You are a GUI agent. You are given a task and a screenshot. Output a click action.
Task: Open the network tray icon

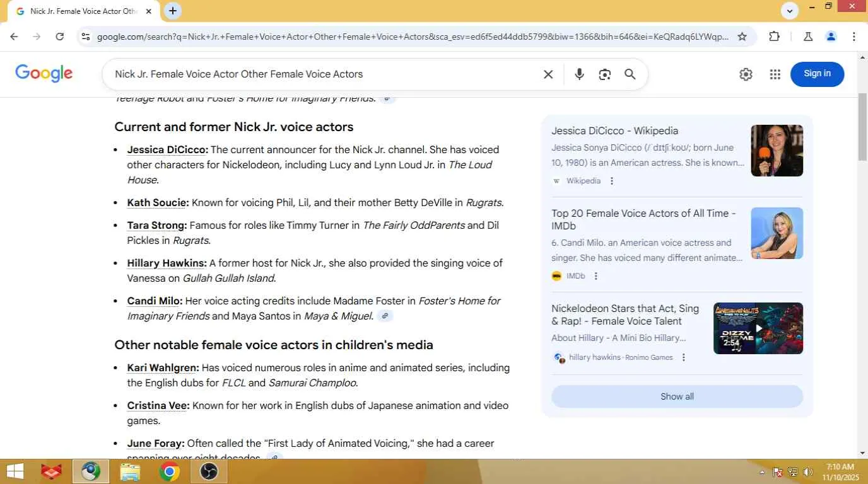[x=793, y=472]
